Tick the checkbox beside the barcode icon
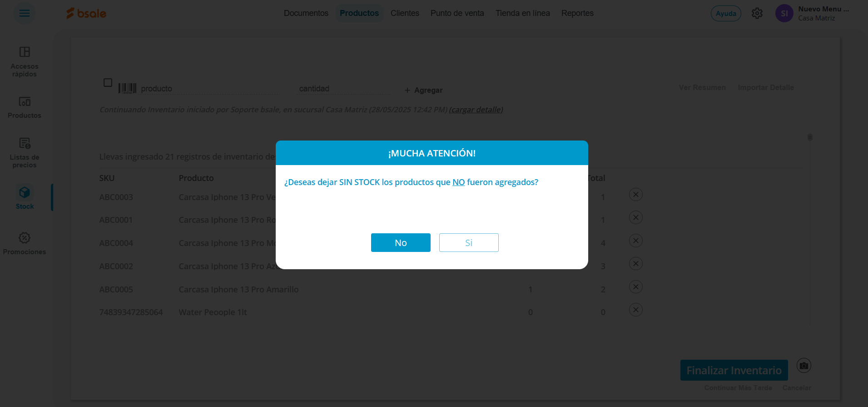The width and height of the screenshot is (868, 407). [108, 83]
